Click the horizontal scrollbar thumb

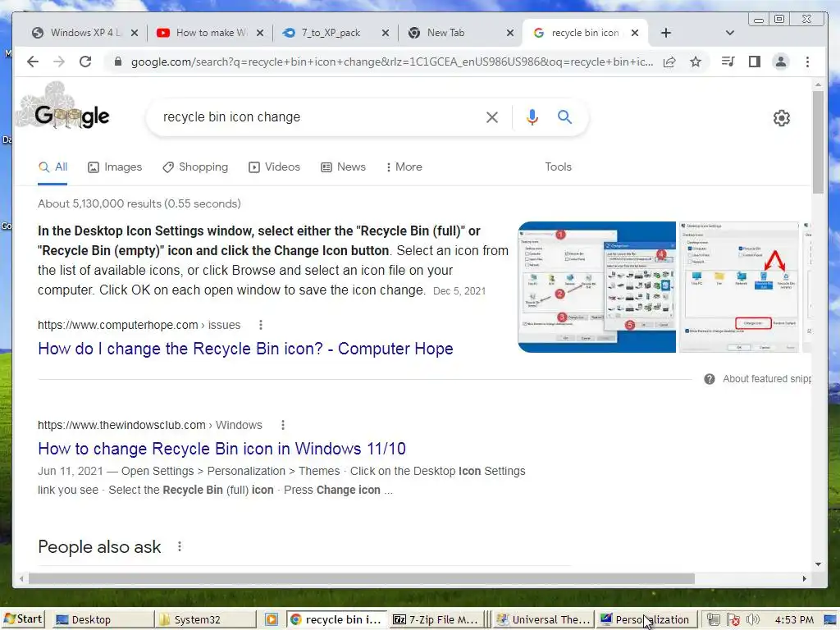362,578
